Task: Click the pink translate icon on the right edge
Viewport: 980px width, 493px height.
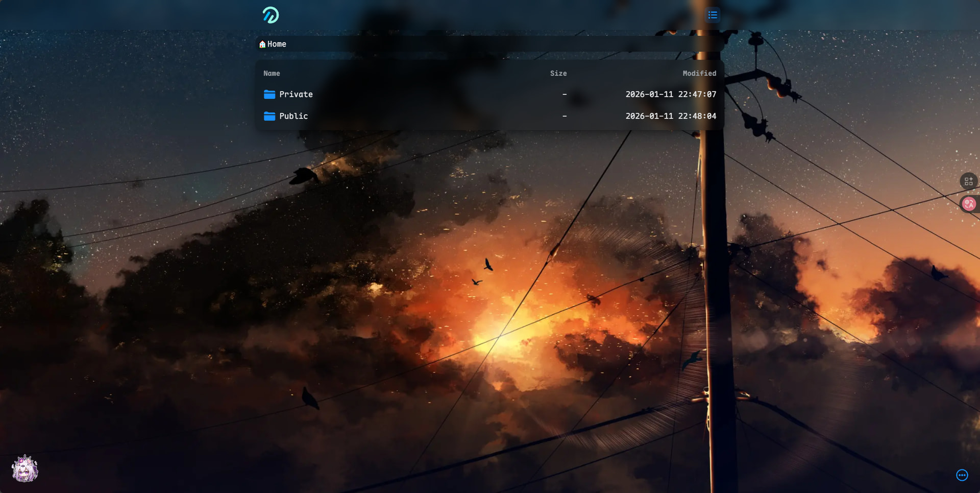Action: pos(969,204)
